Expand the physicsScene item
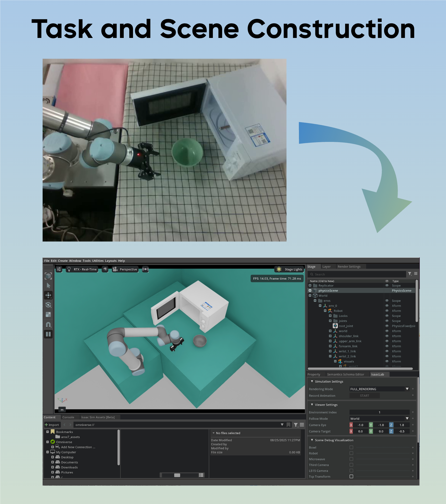Image resolution: width=446 pixels, height=504 pixels. 310,290
